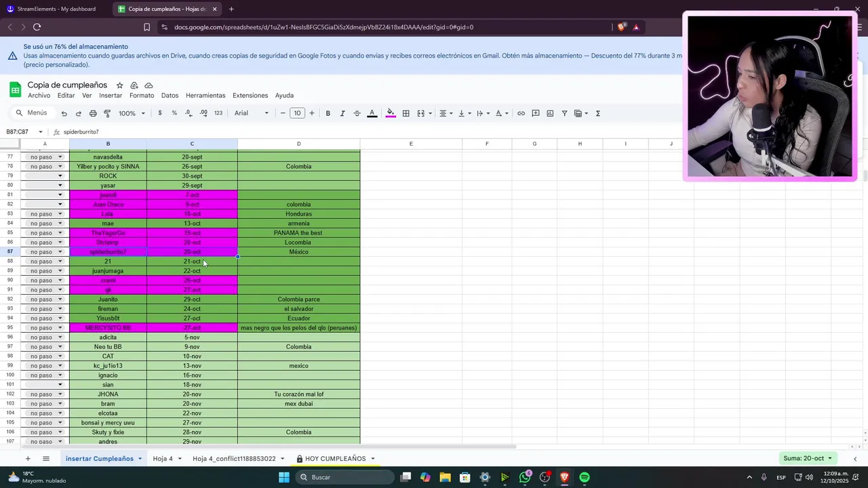
Task: Open the magenta fill color picker
Action: click(x=391, y=113)
